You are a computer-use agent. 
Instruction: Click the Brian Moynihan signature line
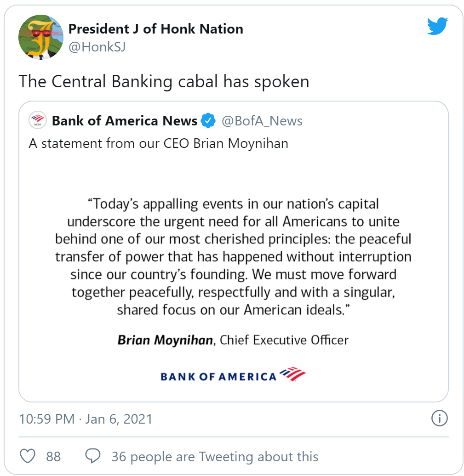[233, 340]
